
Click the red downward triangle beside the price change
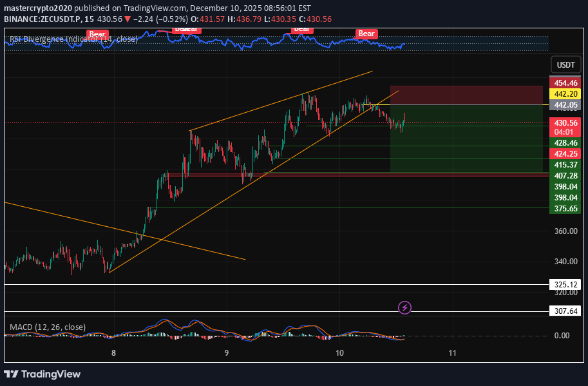pos(129,19)
